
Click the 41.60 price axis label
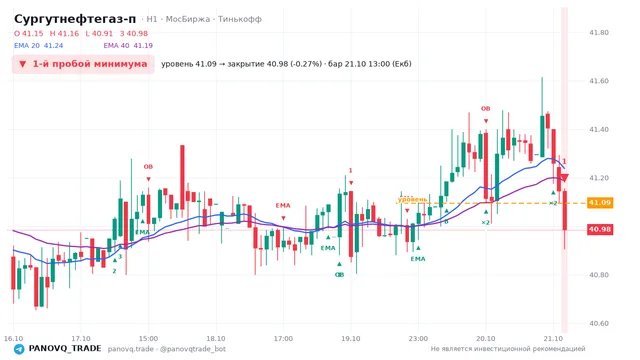599,81
